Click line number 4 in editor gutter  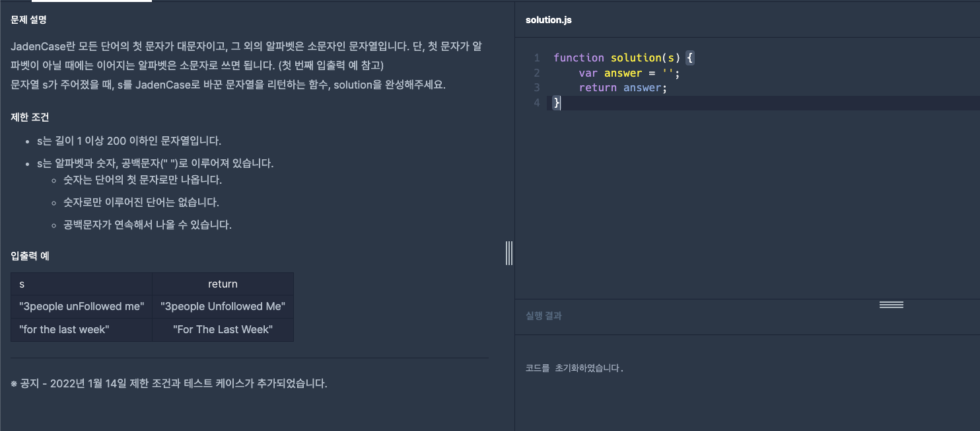(x=537, y=102)
